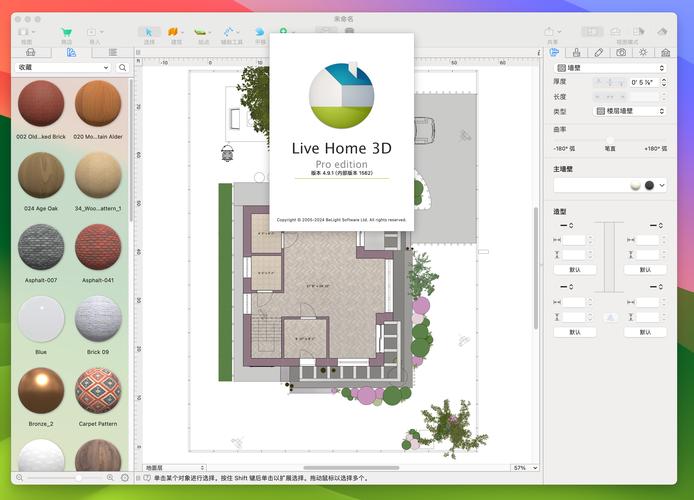694x500 pixels.
Task: Open the pencil edit inspector tab
Action: click(599, 53)
